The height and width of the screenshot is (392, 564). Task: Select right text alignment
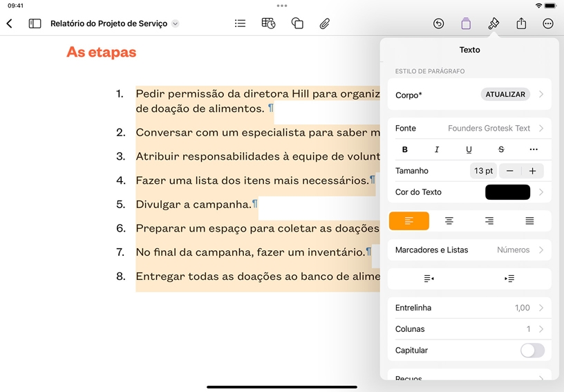pos(489,221)
